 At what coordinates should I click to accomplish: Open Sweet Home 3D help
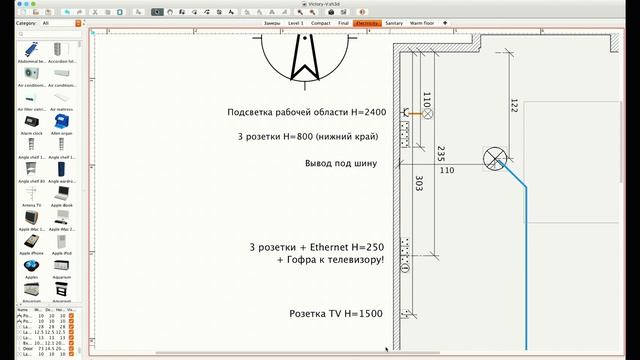pyautogui.click(x=362, y=12)
